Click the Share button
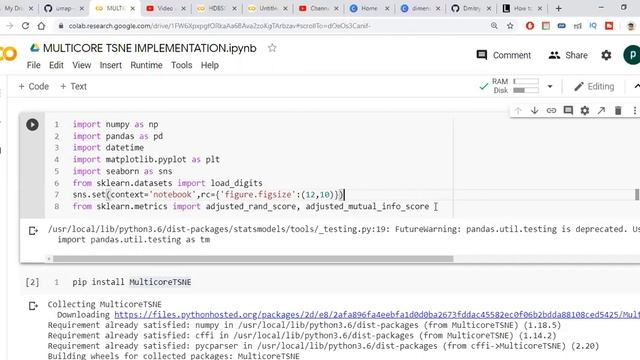The width and height of the screenshot is (640, 360). click(x=568, y=55)
